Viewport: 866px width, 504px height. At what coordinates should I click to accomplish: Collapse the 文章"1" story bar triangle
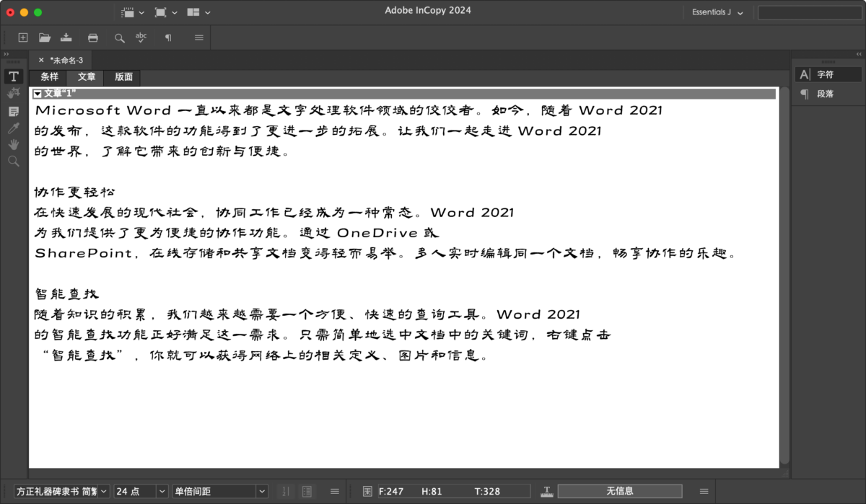pos(38,94)
